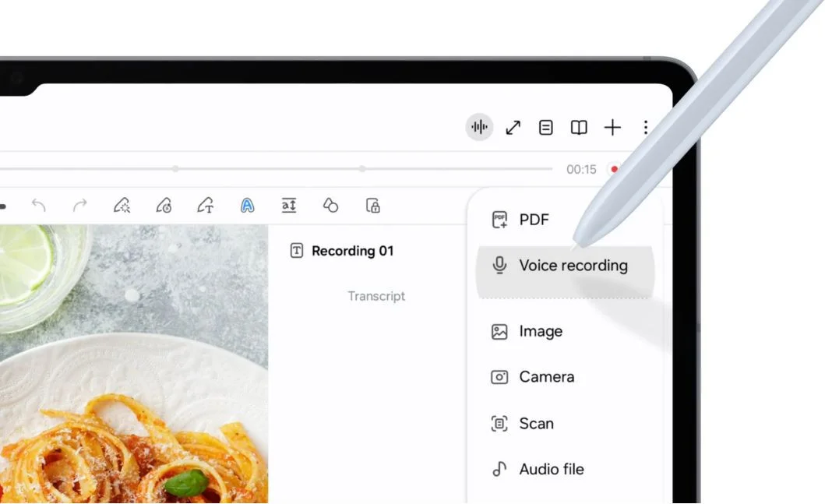This screenshot has width=825, height=504.
Task: Select the pasta photo in the note
Action: [x=134, y=364]
